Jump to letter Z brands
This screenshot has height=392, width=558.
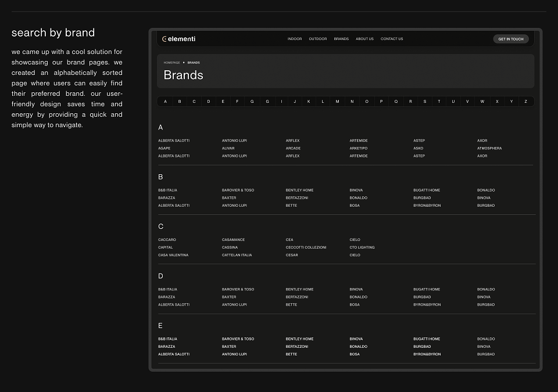(x=525, y=102)
